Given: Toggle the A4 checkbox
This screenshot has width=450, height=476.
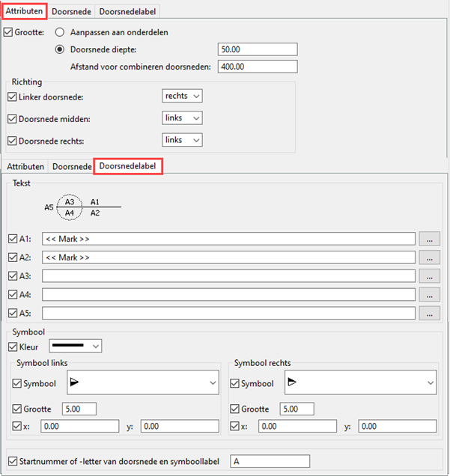Looking at the screenshot, I should (13, 294).
